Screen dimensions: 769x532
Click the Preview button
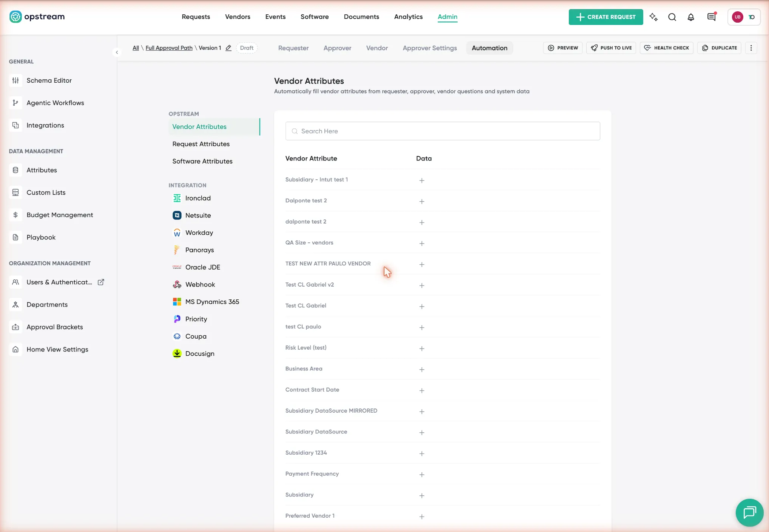coord(562,48)
